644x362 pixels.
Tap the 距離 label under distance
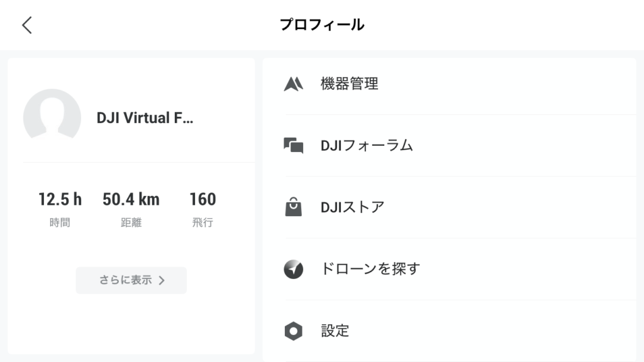[x=131, y=222]
